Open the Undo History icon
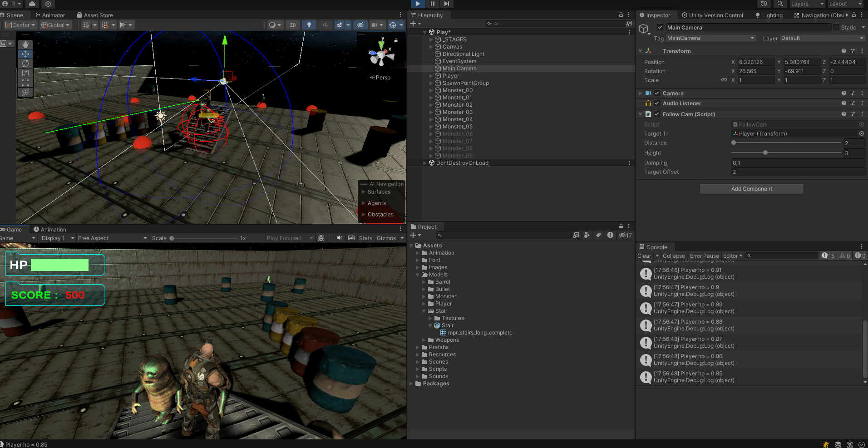 pyautogui.click(x=764, y=4)
